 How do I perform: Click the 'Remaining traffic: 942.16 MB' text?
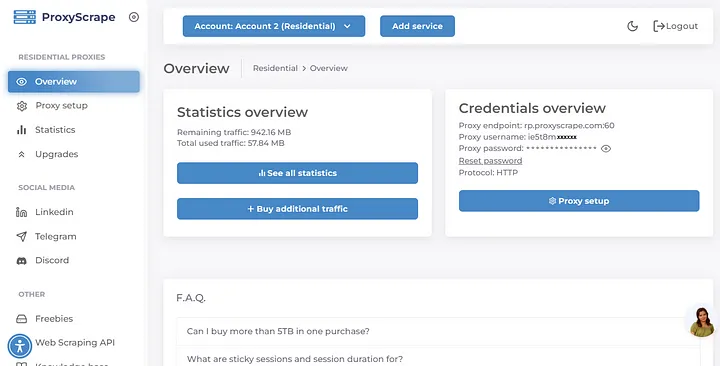pos(234,132)
